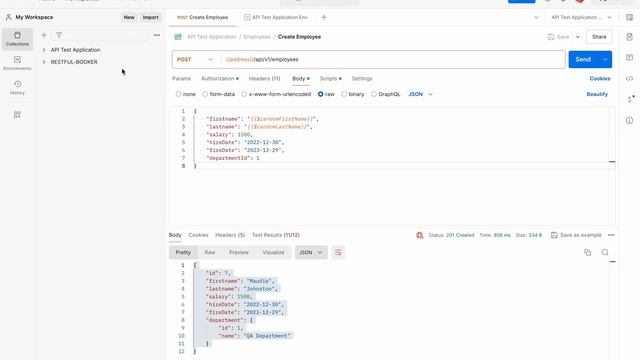Click the Beautify link
Image resolution: width=640 pixels, height=360 pixels.
point(597,94)
